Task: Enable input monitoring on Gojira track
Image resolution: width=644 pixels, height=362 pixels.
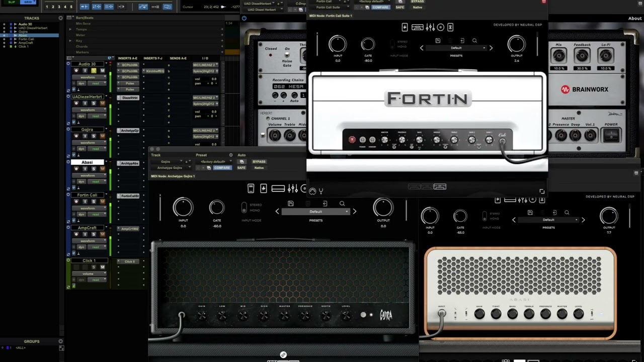Action: click(85, 136)
